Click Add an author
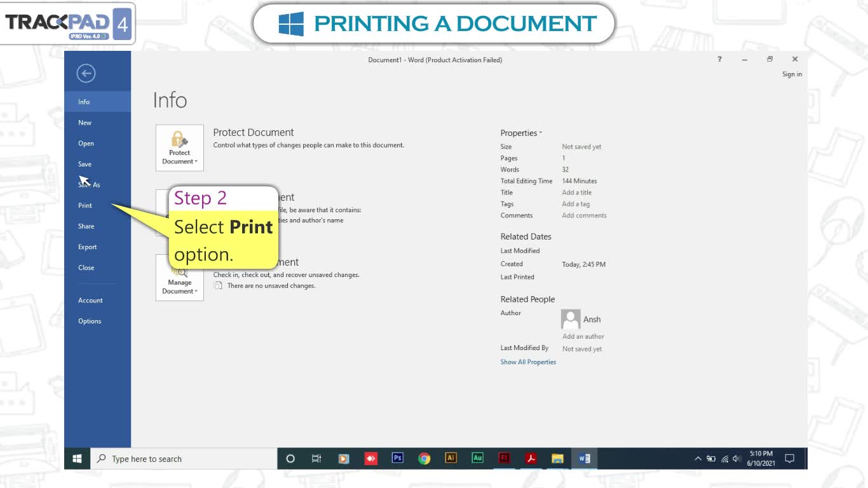The image size is (868, 488). click(x=583, y=337)
